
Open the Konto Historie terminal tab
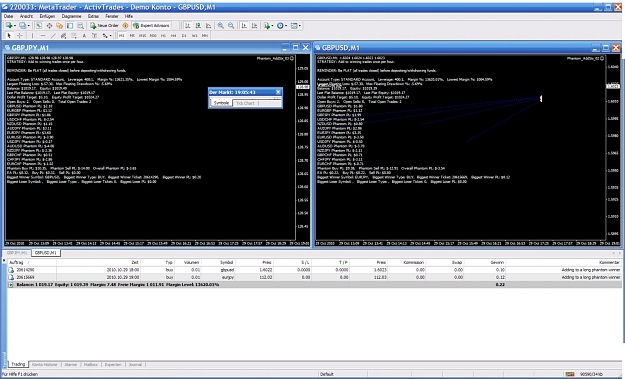(45, 365)
